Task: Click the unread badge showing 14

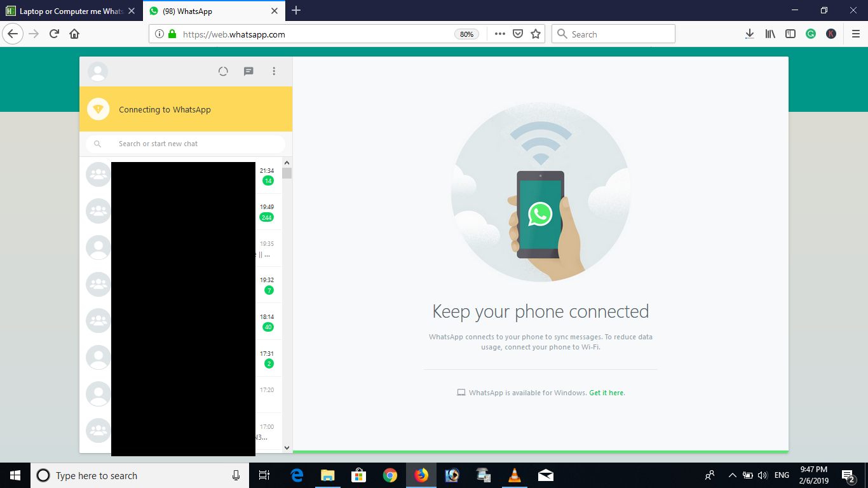Action: pos(268,181)
